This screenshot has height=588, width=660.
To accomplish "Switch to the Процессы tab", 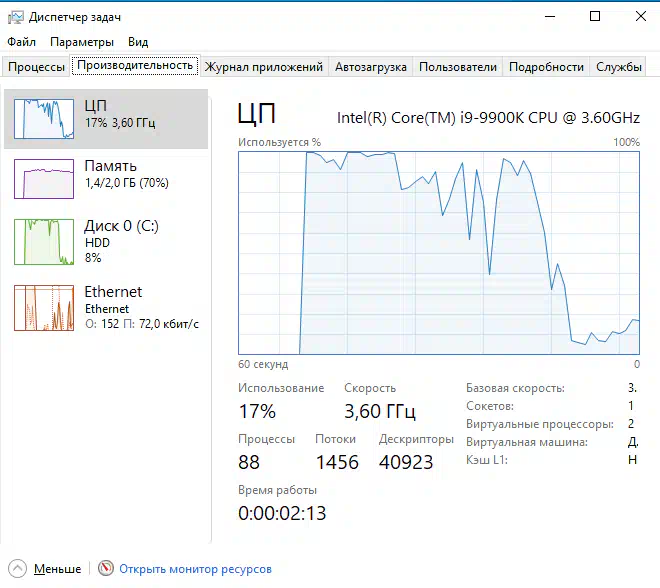I will [36, 67].
